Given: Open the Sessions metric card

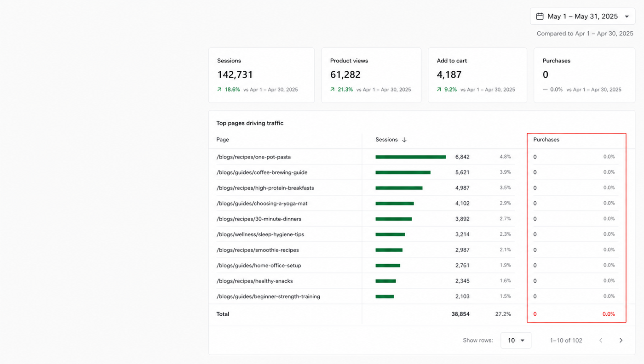Looking at the screenshot, I should pyautogui.click(x=261, y=75).
